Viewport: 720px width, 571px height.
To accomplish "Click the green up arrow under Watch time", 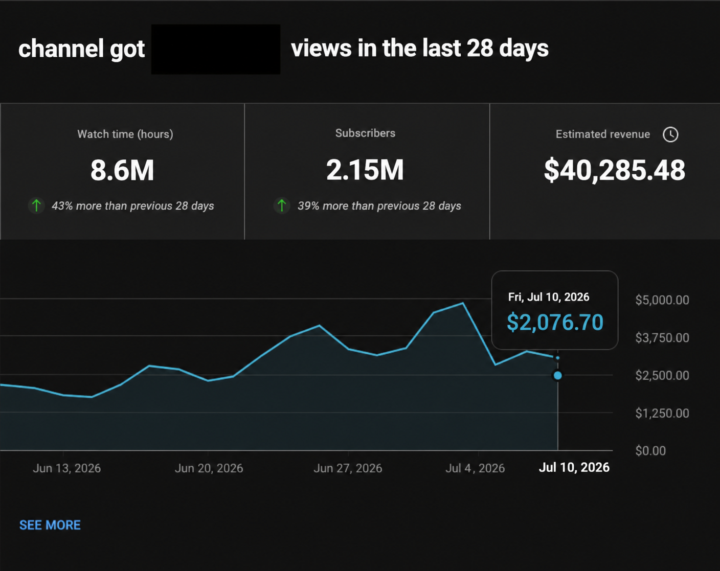I will pos(36,206).
